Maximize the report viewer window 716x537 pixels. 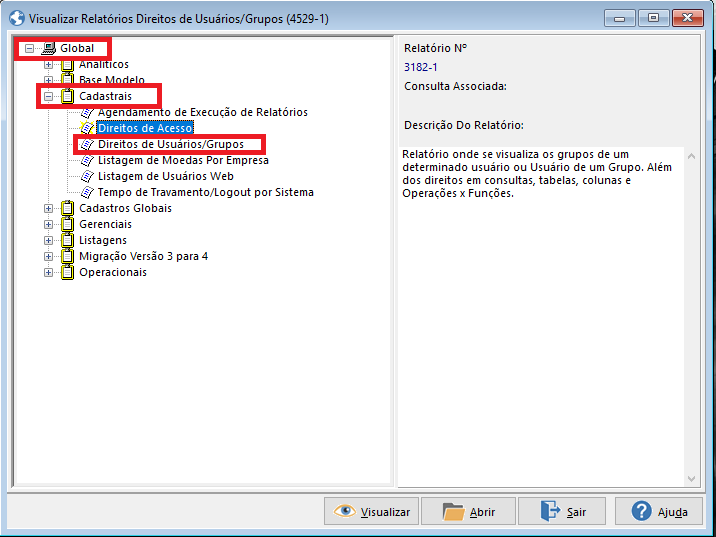(x=653, y=19)
